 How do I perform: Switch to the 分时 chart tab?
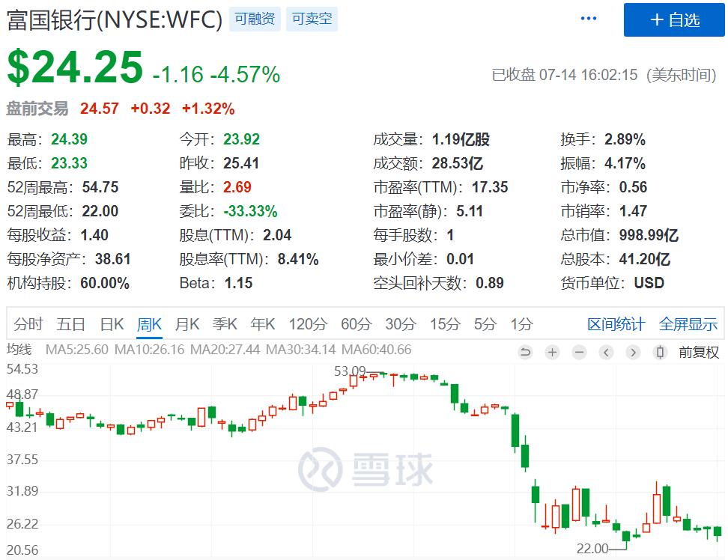[28, 324]
